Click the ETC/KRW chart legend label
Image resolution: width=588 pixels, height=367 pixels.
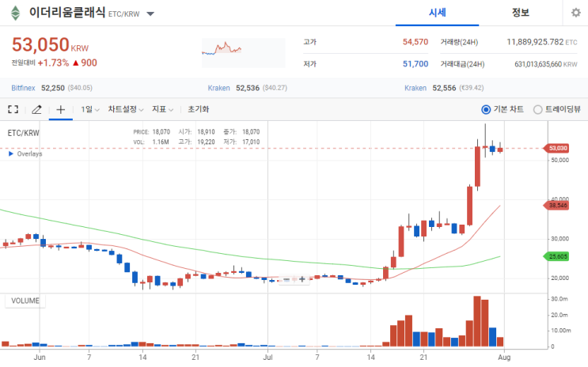[23, 133]
